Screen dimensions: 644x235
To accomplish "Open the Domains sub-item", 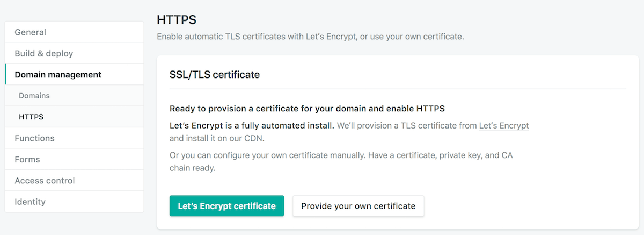I will [34, 96].
